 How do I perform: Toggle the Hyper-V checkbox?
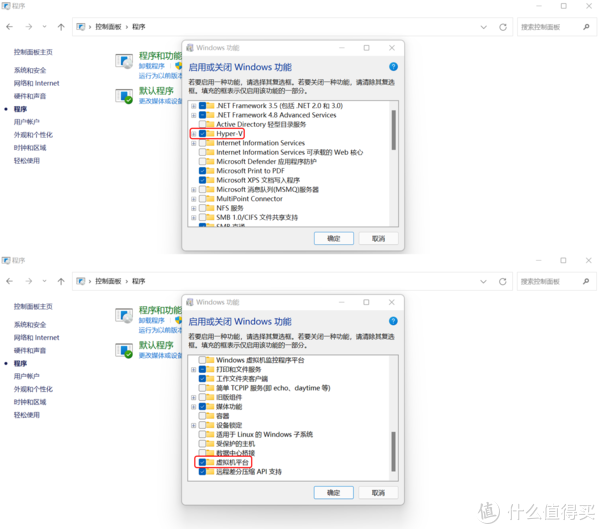(202, 134)
